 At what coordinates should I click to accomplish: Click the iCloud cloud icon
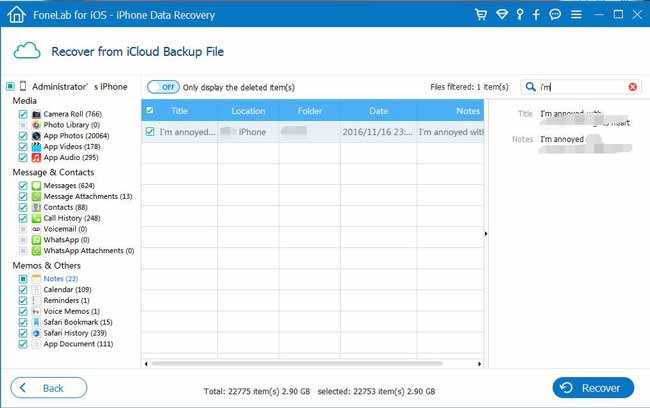[x=27, y=51]
